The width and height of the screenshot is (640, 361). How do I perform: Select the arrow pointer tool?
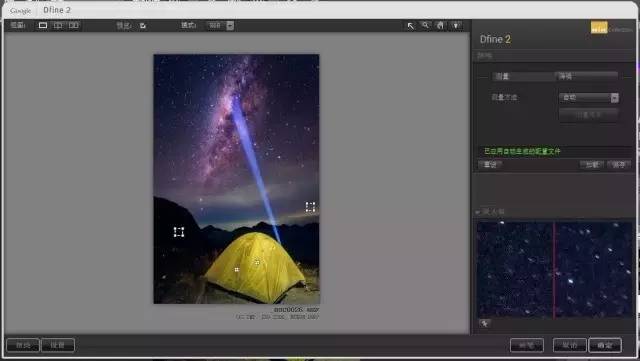tap(410, 26)
